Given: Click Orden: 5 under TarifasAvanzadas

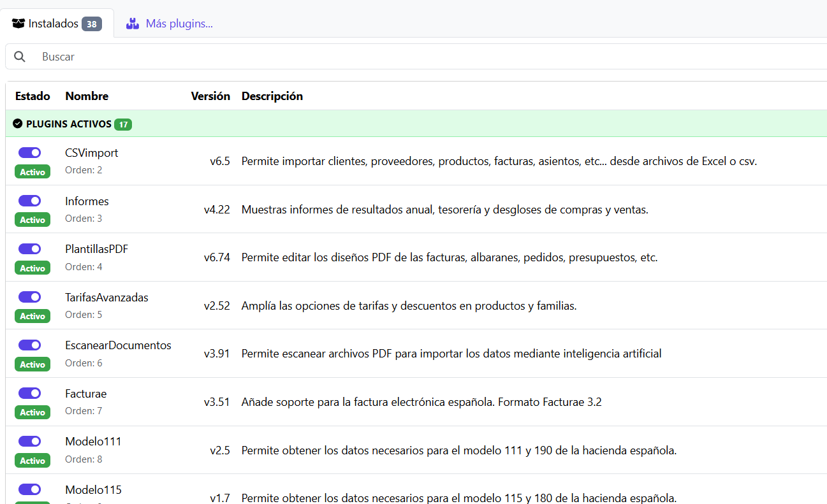Looking at the screenshot, I should click(84, 315).
